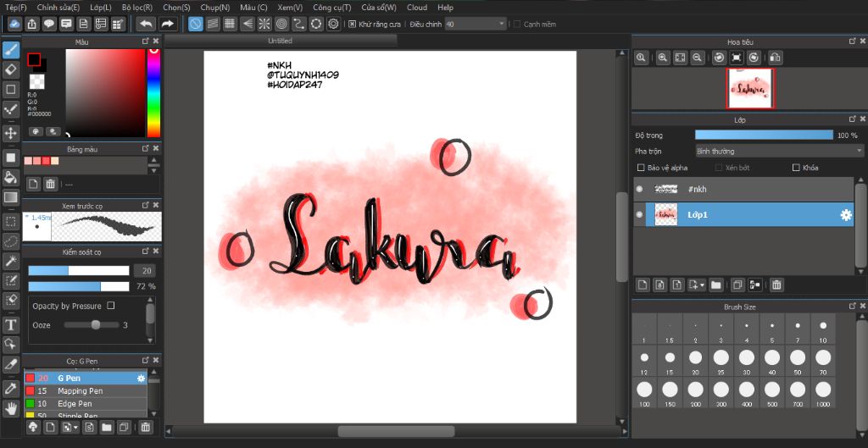This screenshot has width=868, height=448.
Task: Select the Hand pan tool
Action: tap(11, 408)
